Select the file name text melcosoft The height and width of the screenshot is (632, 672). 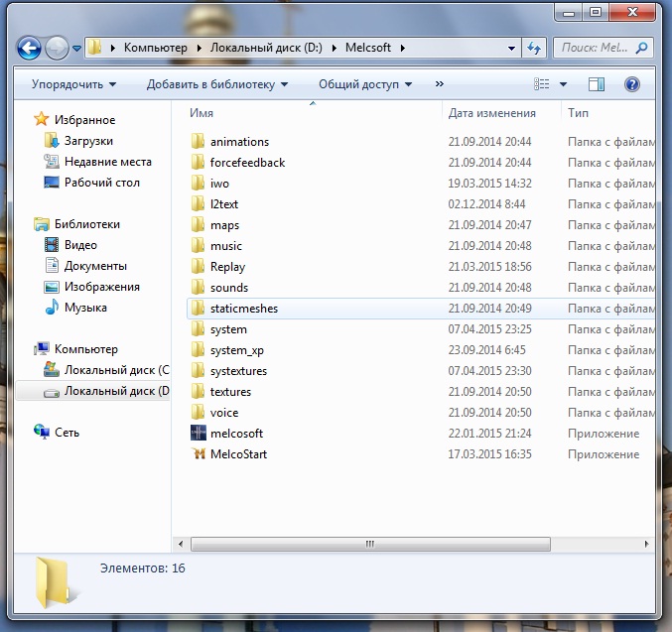coord(236,434)
